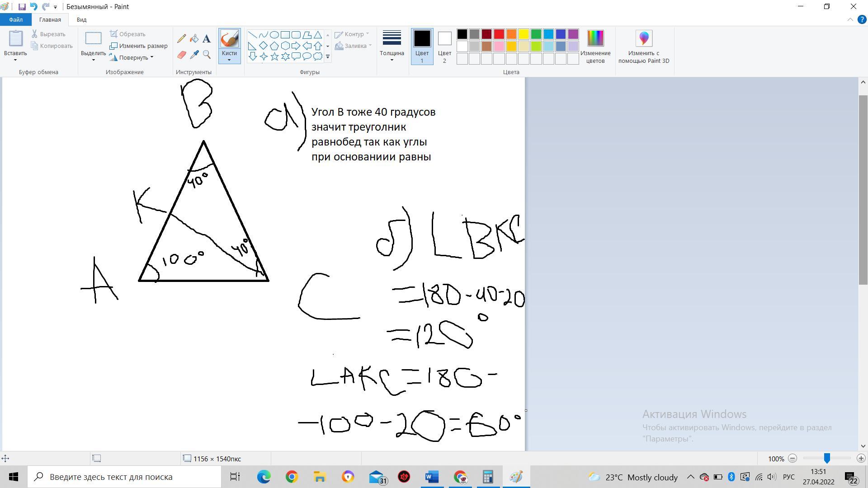Image resolution: width=868 pixels, height=488 pixels.
Task: Select the Magnifier tool
Action: tap(207, 55)
